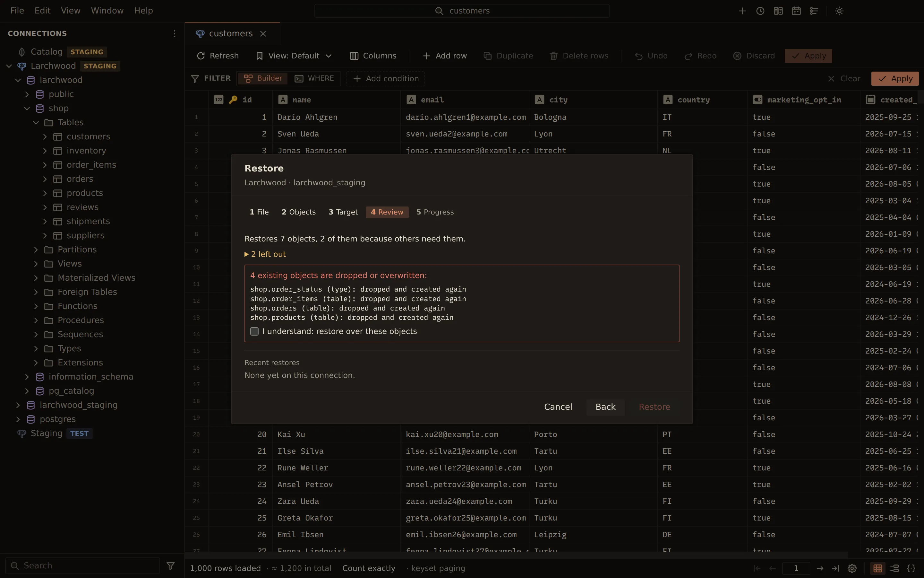Screen dimensions: 924x578
Task: Click Back in the Restore dialog
Action: pos(605,407)
